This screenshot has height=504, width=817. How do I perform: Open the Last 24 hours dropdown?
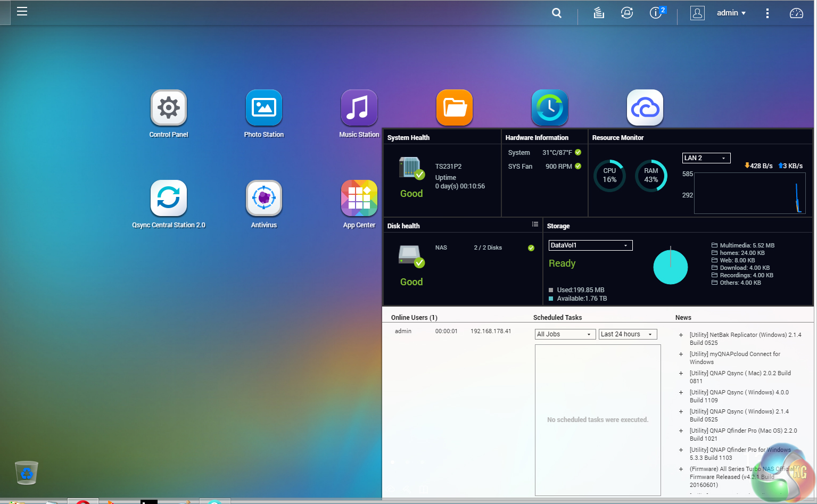coord(628,334)
